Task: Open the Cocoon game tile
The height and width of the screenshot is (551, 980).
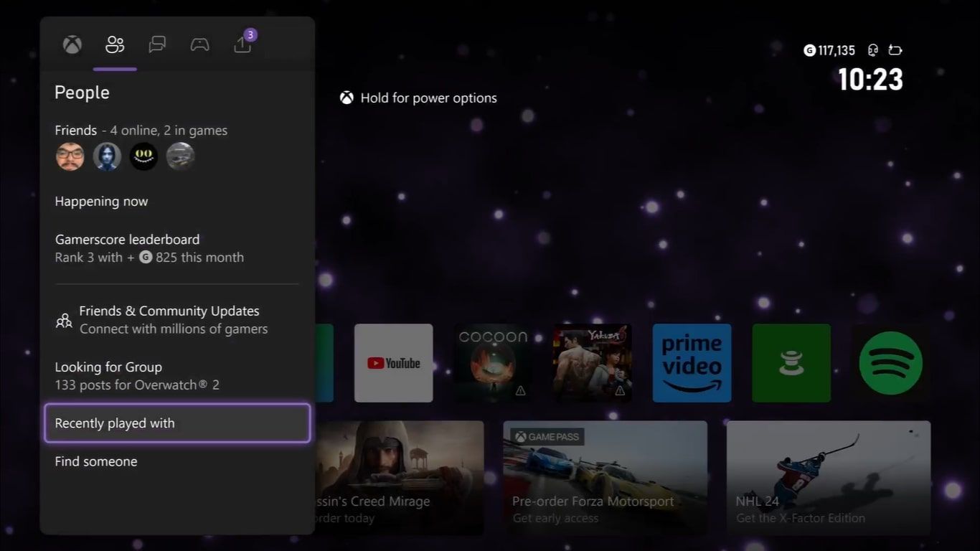Action: coord(493,362)
